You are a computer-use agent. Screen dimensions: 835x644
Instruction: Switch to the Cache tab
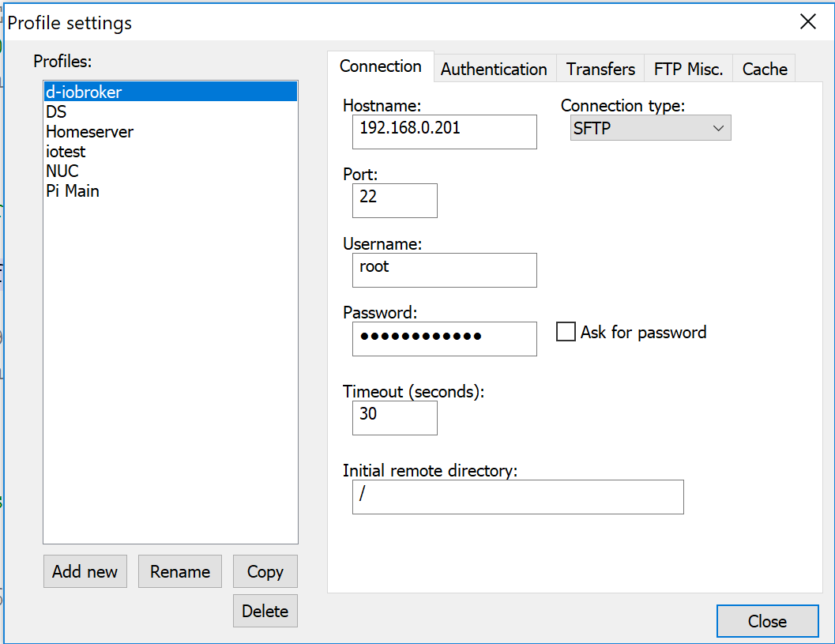click(763, 69)
